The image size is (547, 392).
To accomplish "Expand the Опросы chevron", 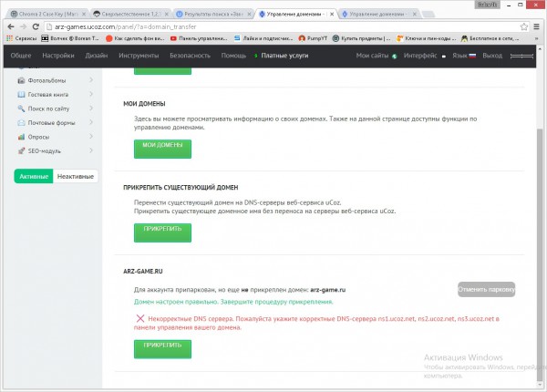I will (x=91, y=136).
